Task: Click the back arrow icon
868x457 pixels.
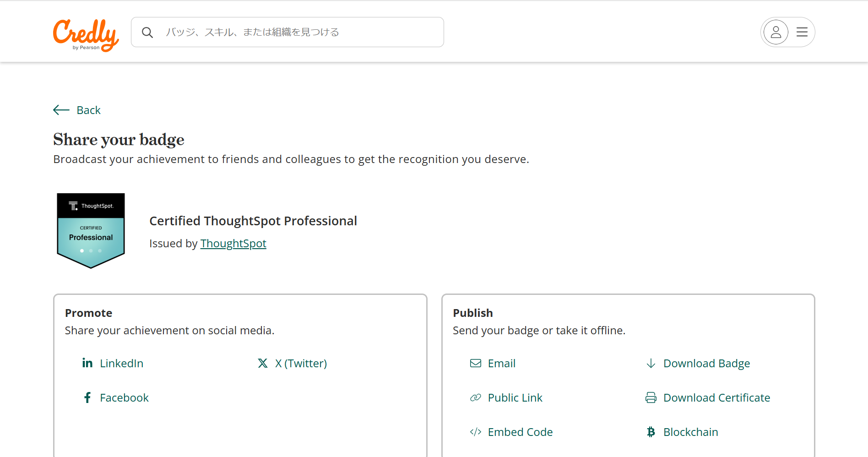Action: click(x=61, y=110)
